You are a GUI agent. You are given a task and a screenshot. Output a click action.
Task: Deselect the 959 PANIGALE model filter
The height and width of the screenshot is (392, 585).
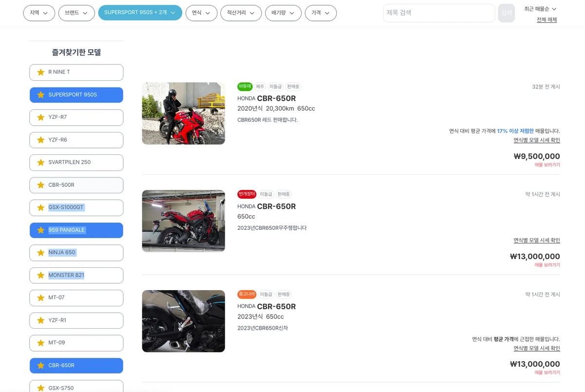pos(76,230)
